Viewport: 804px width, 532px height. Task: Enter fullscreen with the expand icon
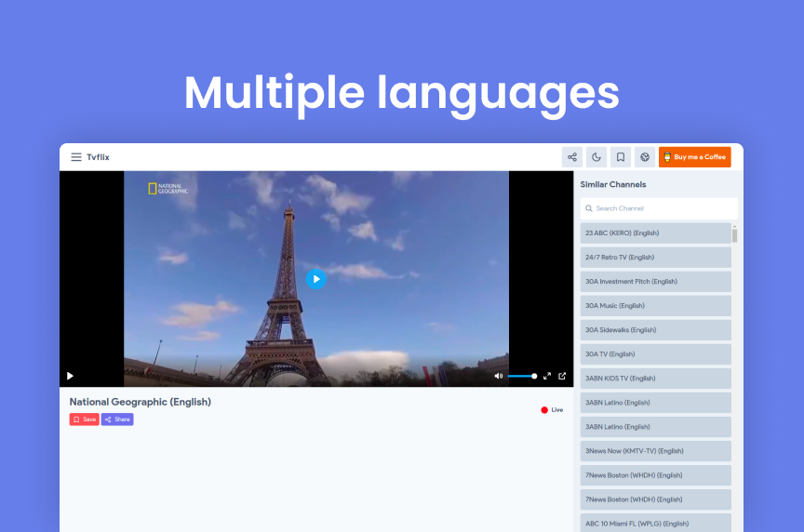coord(547,376)
